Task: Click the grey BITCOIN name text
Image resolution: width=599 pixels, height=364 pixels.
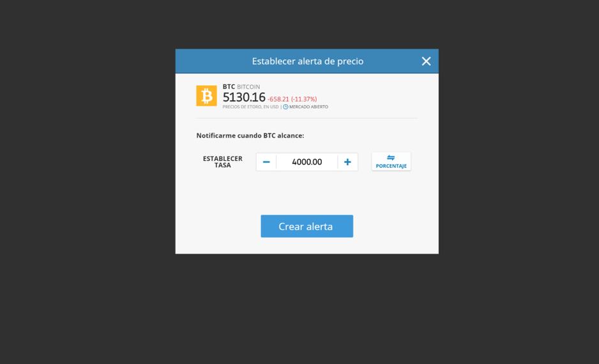Action: (x=248, y=87)
